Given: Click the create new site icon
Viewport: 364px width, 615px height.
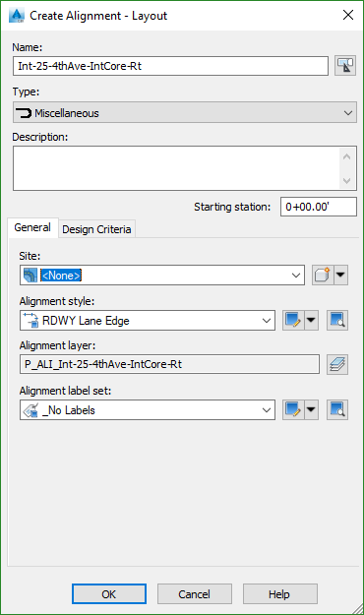Looking at the screenshot, I should pos(323,275).
